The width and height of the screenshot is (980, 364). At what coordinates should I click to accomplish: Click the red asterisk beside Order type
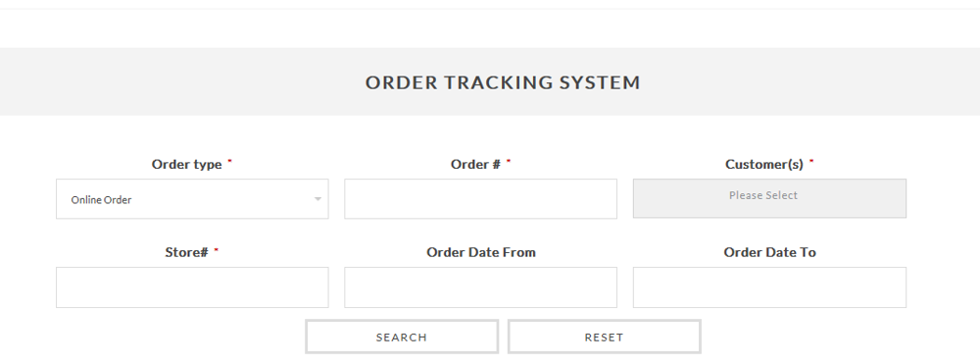pyautogui.click(x=229, y=161)
